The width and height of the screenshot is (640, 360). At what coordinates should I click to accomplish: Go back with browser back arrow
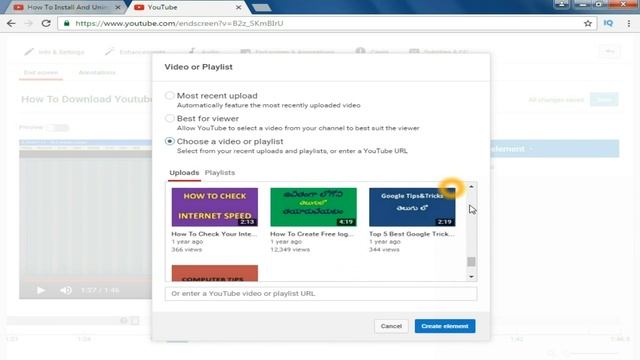pos(11,23)
